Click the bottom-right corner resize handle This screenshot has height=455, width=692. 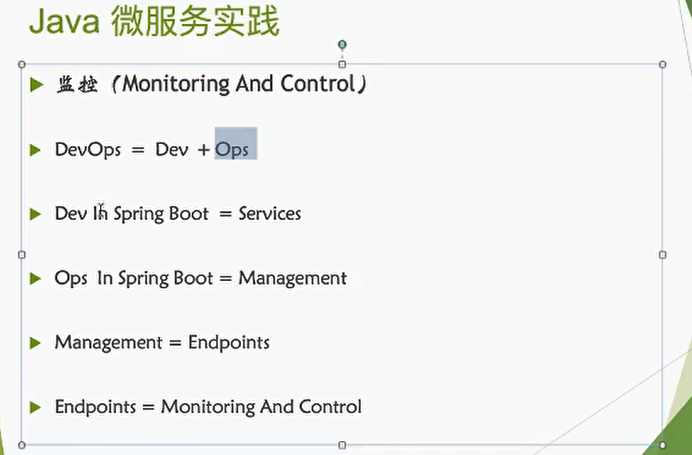coord(662,445)
